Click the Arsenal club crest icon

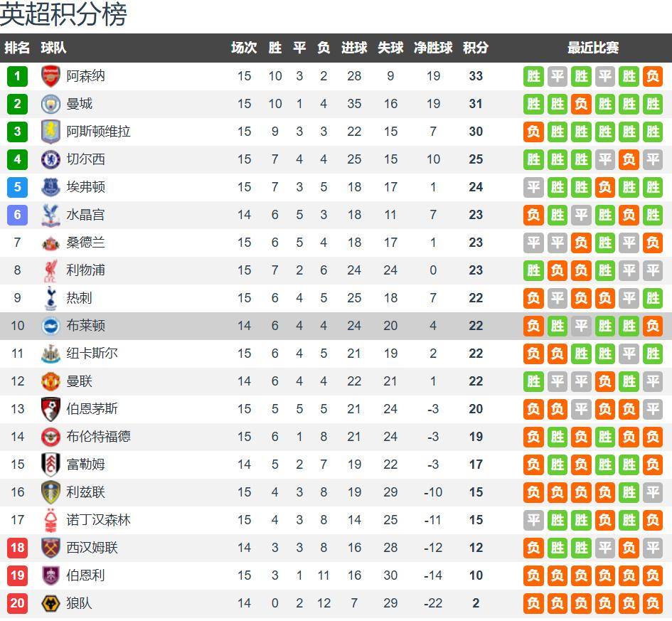click(51, 76)
